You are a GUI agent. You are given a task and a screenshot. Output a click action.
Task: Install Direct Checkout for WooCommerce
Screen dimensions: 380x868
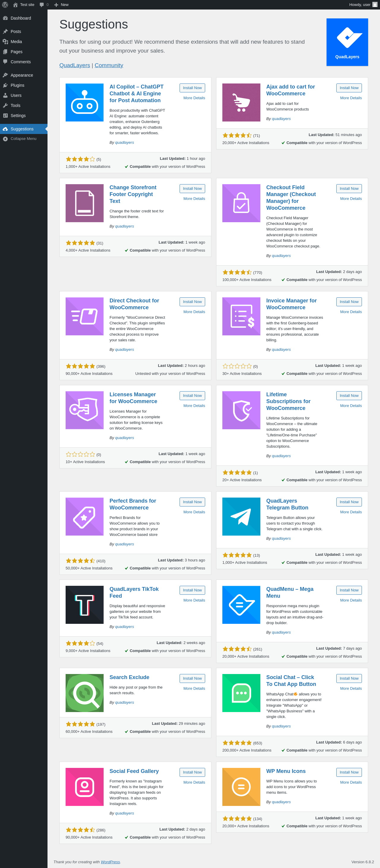click(x=192, y=302)
